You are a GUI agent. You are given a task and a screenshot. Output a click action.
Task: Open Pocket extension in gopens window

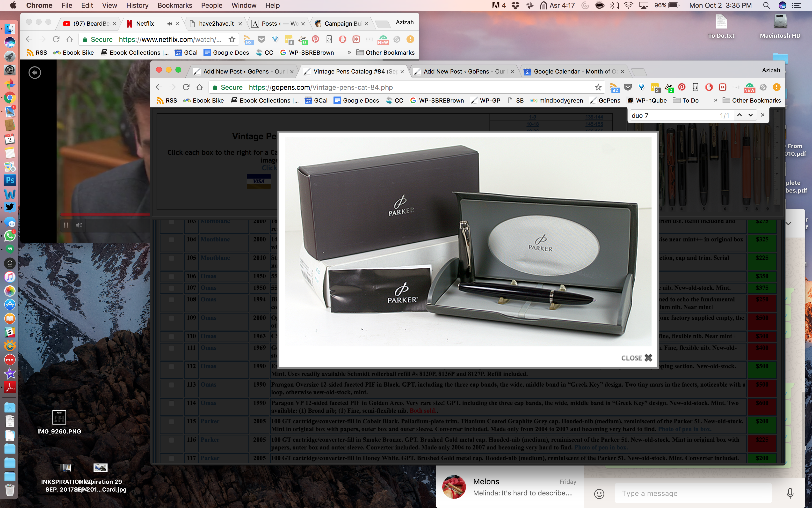628,87
